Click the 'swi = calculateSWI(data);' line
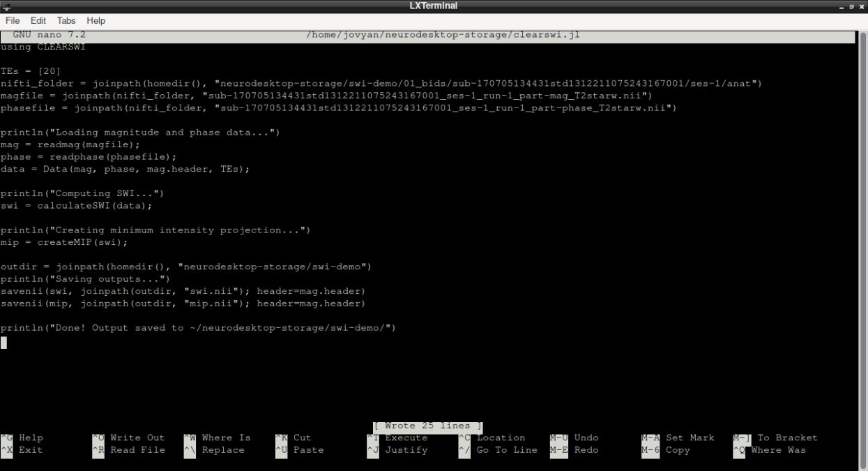Image resolution: width=868 pixels, height=471 pixels. point(76,206)
